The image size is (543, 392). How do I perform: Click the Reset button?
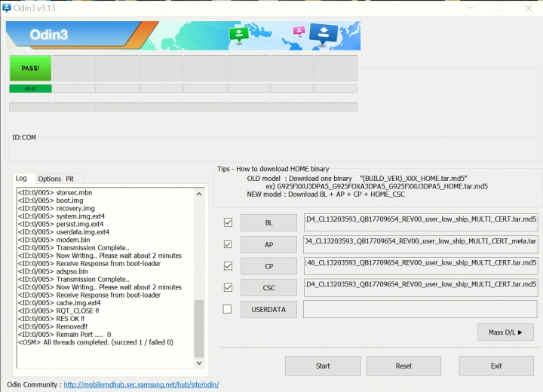point(403,366)
